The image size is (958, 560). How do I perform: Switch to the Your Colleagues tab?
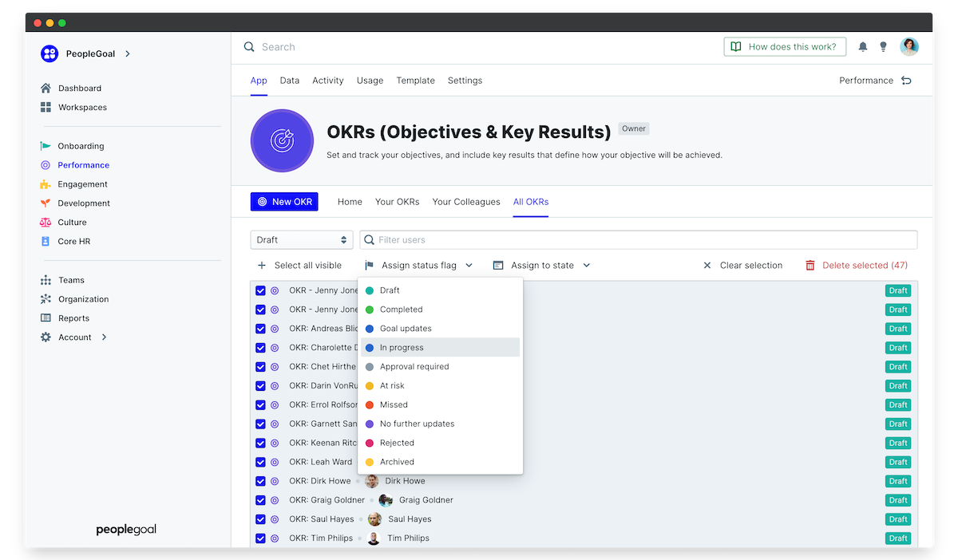coord(466,202)
